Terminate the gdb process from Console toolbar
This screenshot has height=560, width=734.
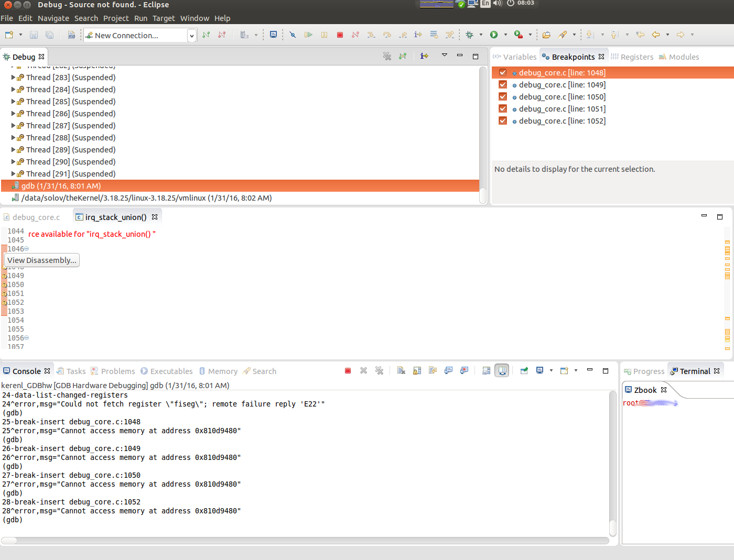(x=348, y=371)
